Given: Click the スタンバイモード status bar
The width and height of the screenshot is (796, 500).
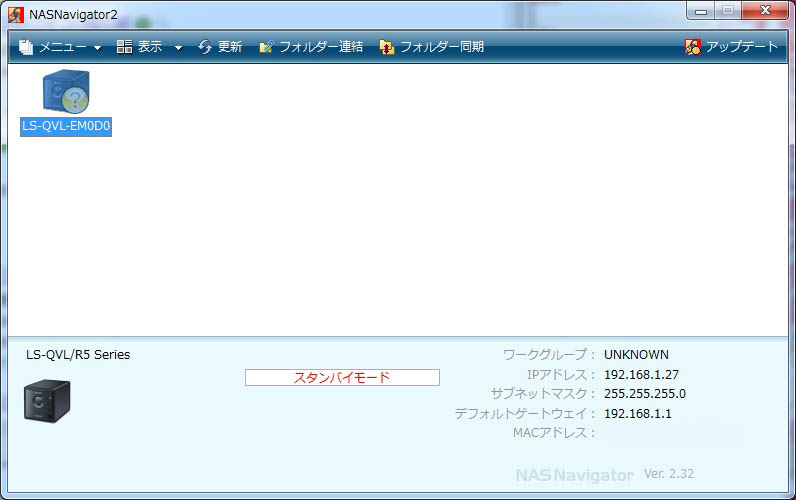Looking at the screenshot, I should (x=342, y=377).
